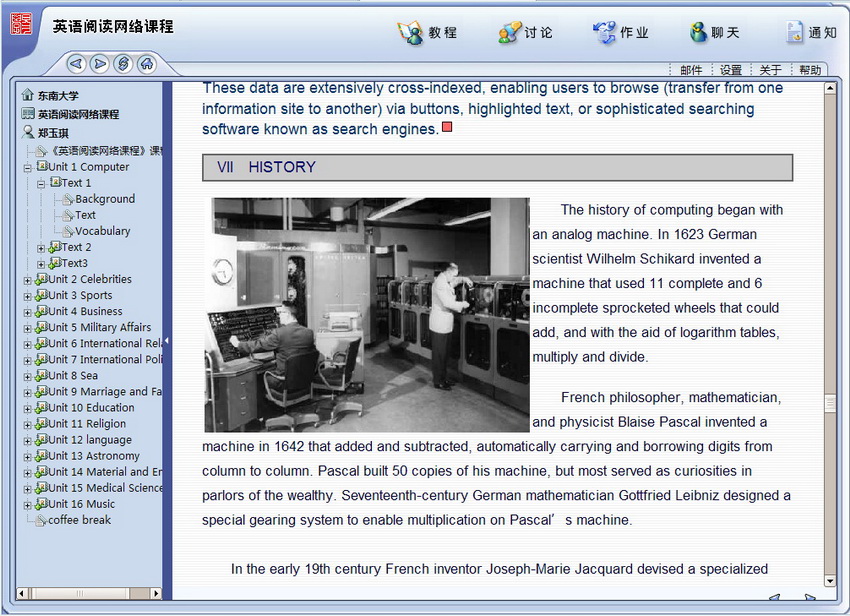850x616 pixels.
Task: Click the Vocabulary page icon
Action: (x=68, y=231)
